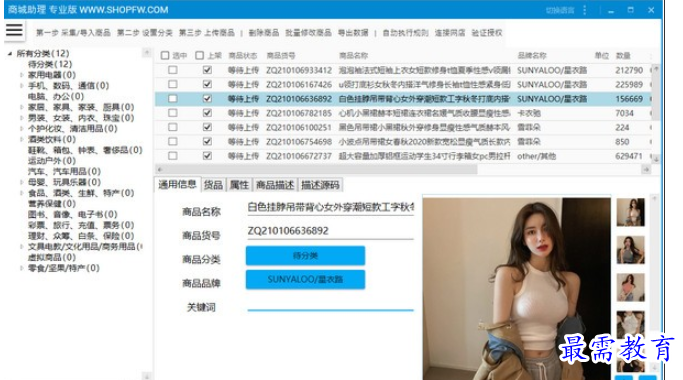This screenshot has height=380, width=683.
Task: Click 第三步 上传商品 in toolbar
Action: (x=206, y=33)
